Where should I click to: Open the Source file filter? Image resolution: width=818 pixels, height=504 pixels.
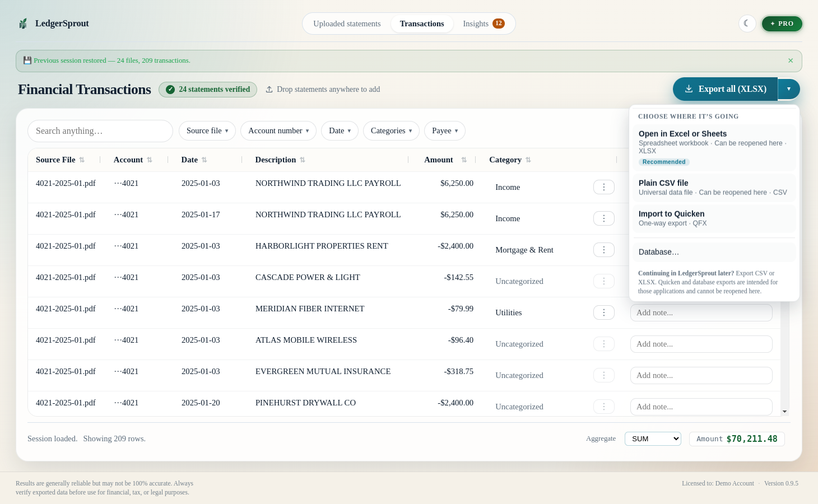coord(207,131)
